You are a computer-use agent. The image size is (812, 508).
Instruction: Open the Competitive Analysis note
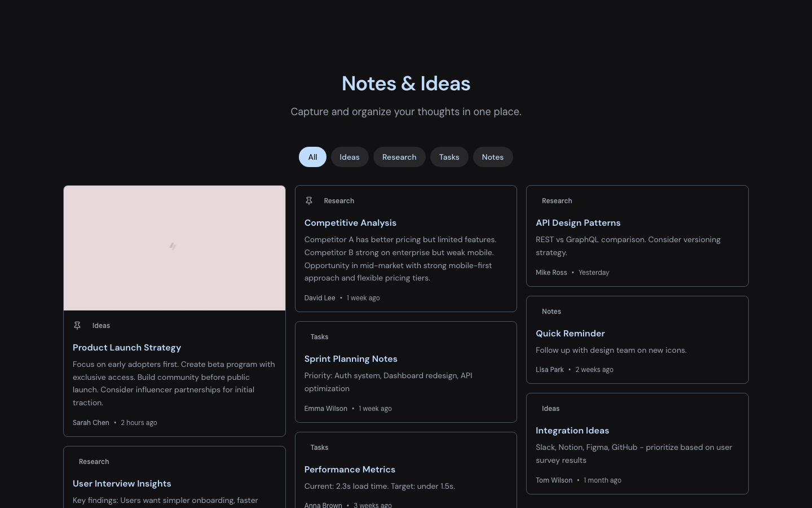coord(350,223)
